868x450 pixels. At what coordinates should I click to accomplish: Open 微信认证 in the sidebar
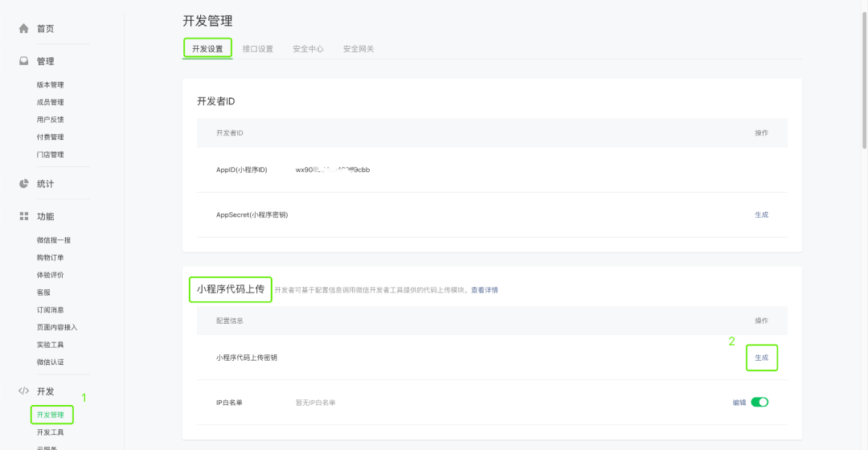(x=51, y=362)
